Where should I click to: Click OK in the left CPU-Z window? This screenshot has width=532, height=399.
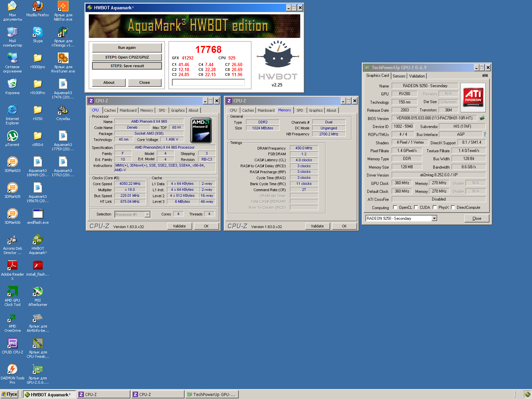tap(206, 226)
